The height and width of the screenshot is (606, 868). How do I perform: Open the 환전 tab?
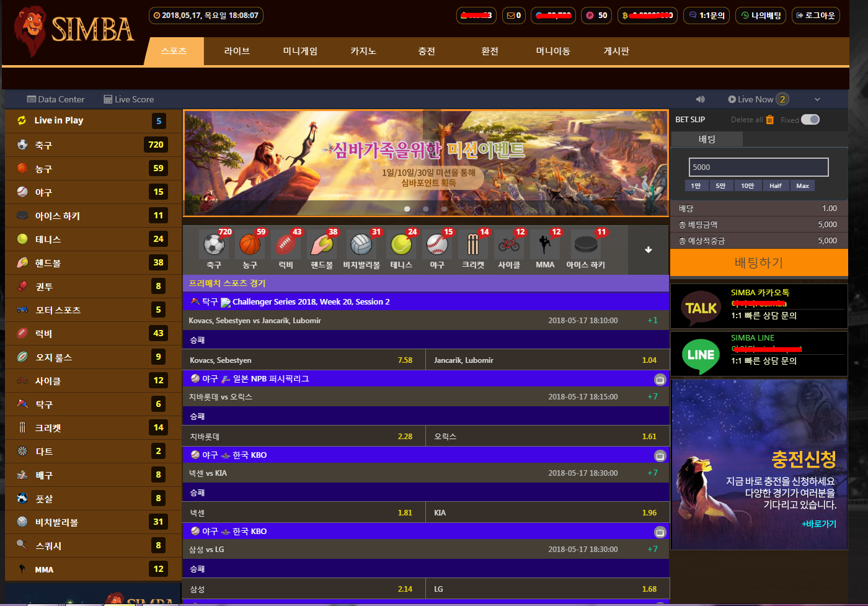coord(490,51)
